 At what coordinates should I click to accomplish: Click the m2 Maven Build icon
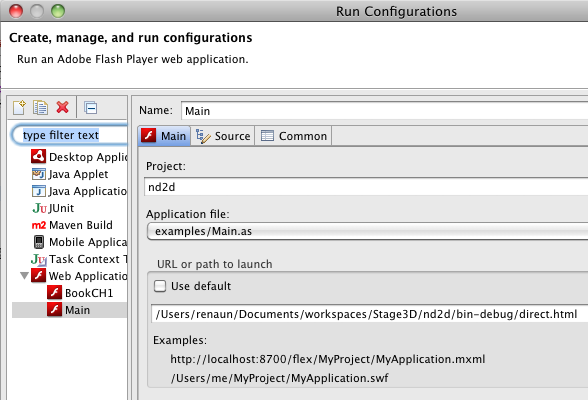39,225
